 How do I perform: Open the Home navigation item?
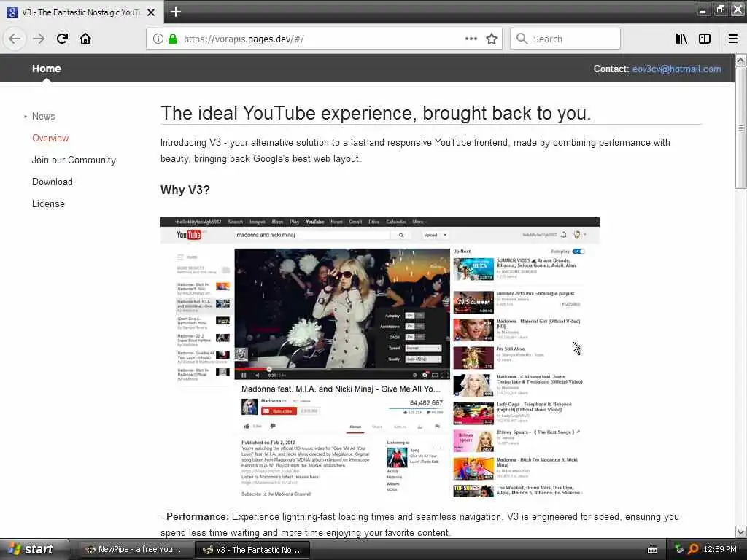(46, 69)
